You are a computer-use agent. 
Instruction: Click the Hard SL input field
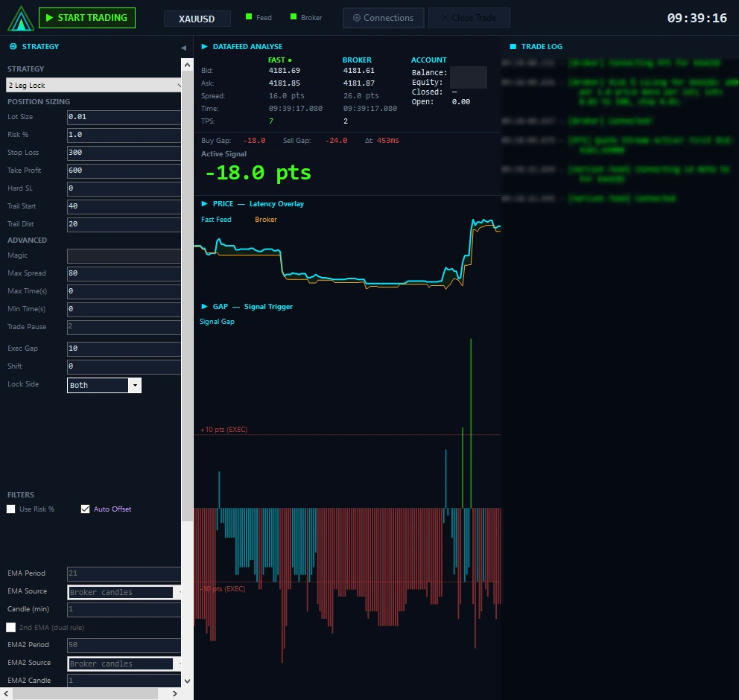pos(124,189)
